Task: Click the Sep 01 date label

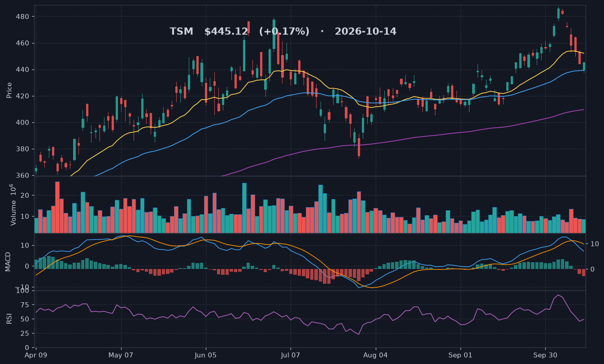Action: click(x=461, y=355)
